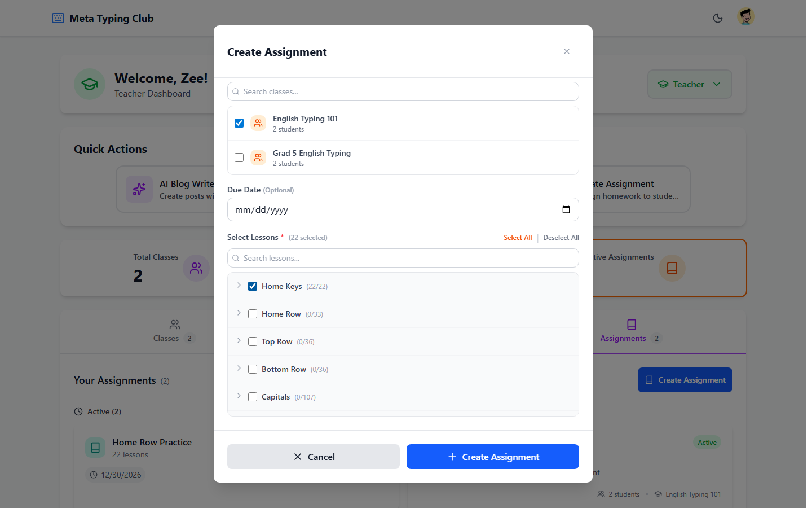Switch to the Classes tab
The width and height of the screenshot is (812, 508).
tap(174, 331)
